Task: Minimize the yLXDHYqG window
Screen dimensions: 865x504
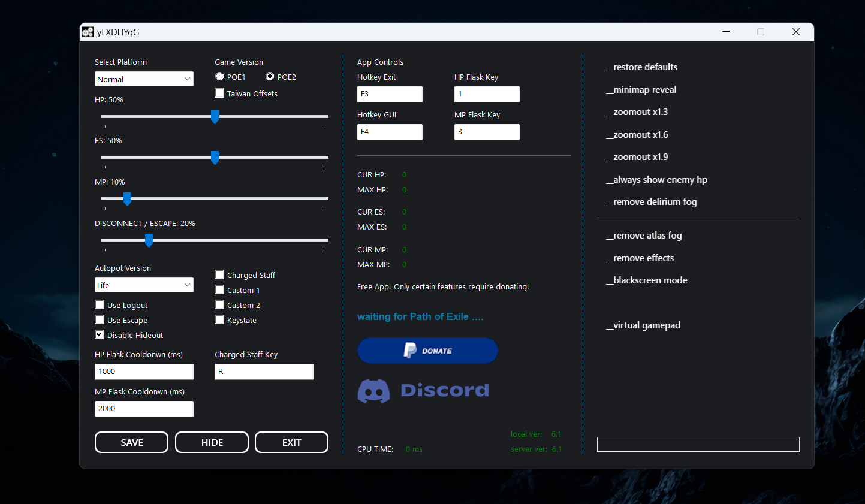Action: point(726,32)
